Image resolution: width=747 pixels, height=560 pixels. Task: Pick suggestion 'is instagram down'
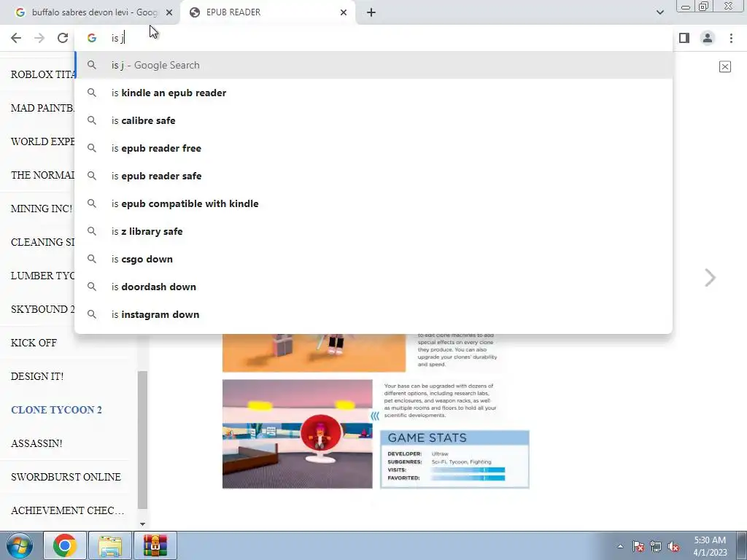tap(373, 314)
